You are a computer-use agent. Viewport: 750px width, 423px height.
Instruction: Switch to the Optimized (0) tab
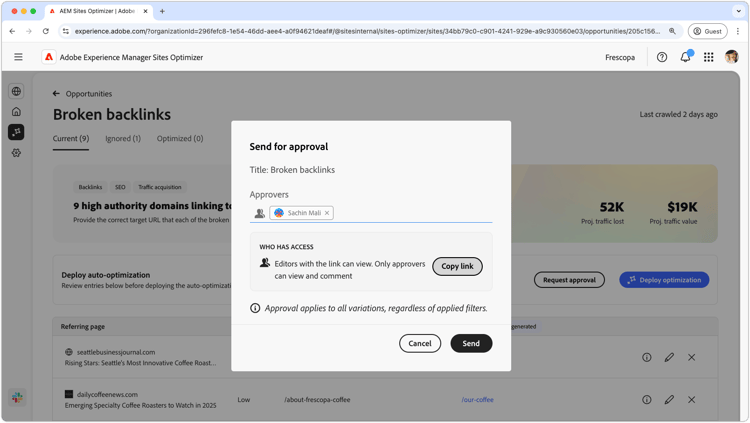(180, 138)
